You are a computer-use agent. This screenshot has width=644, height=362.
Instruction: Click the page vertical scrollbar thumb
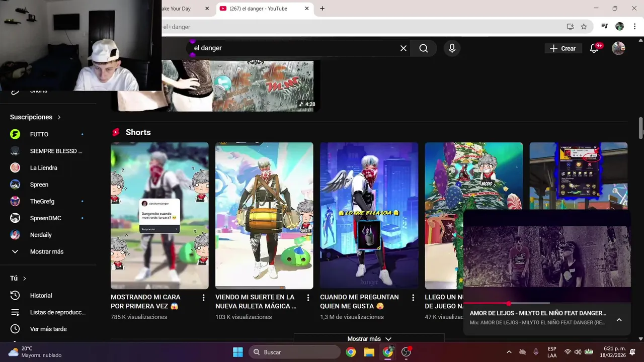pos(640,127)
